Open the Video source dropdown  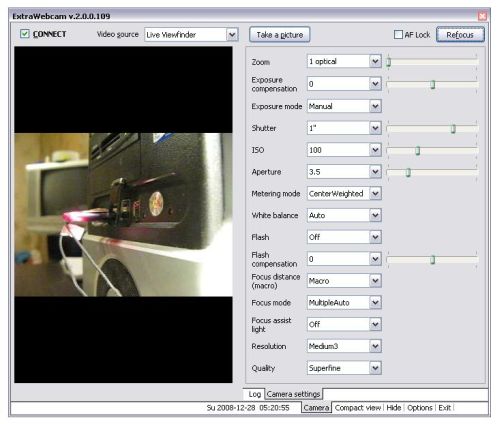(x=191, y=35)
